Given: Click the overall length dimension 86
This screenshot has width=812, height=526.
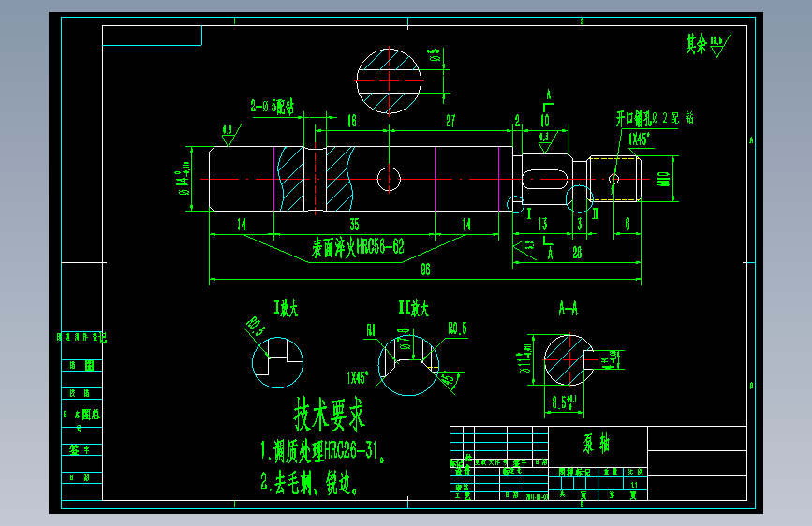Looking at the screenshot, I should 425,270.
